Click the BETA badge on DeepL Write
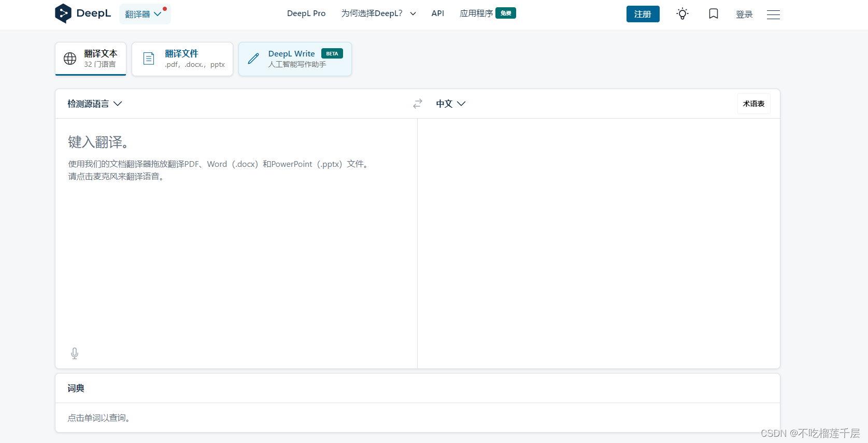 click(x=332, y=53)
